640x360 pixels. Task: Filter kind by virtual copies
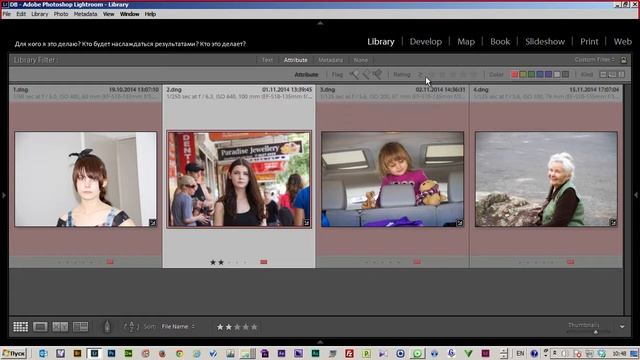tap(612, 75)
